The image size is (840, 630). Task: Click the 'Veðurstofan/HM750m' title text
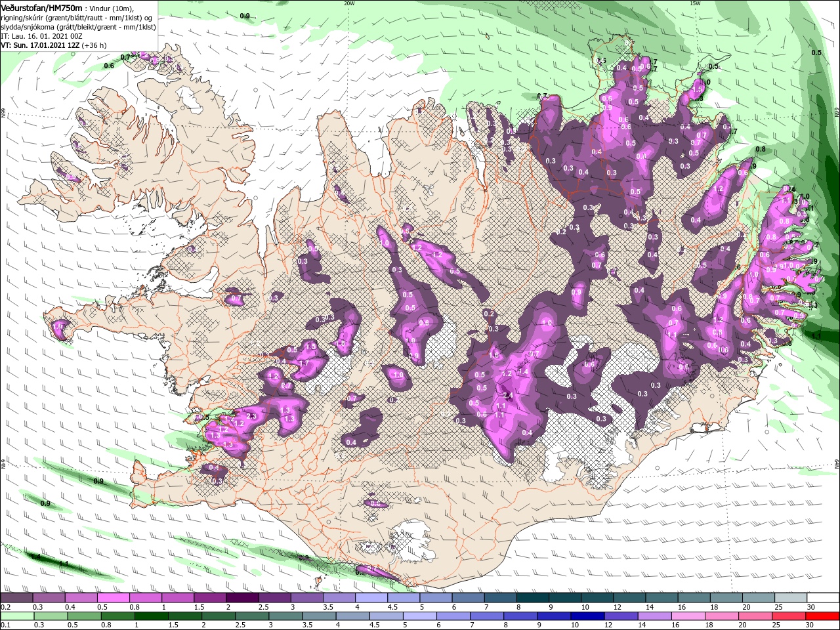pos(41,9)
